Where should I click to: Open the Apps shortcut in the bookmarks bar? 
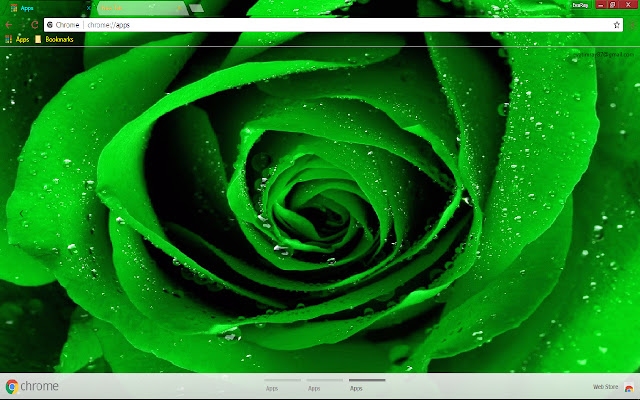coord(17,40)
